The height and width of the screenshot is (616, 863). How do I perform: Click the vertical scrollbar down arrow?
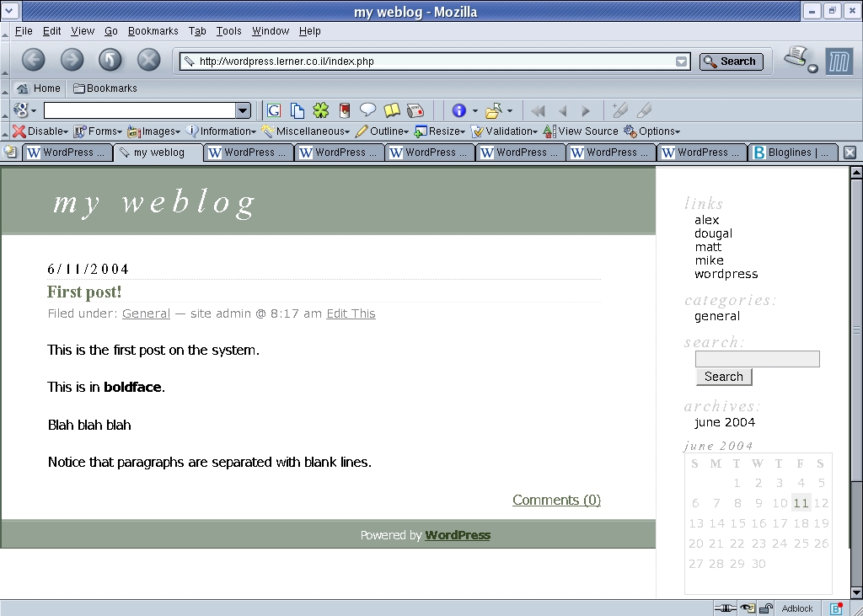[856, 592]
